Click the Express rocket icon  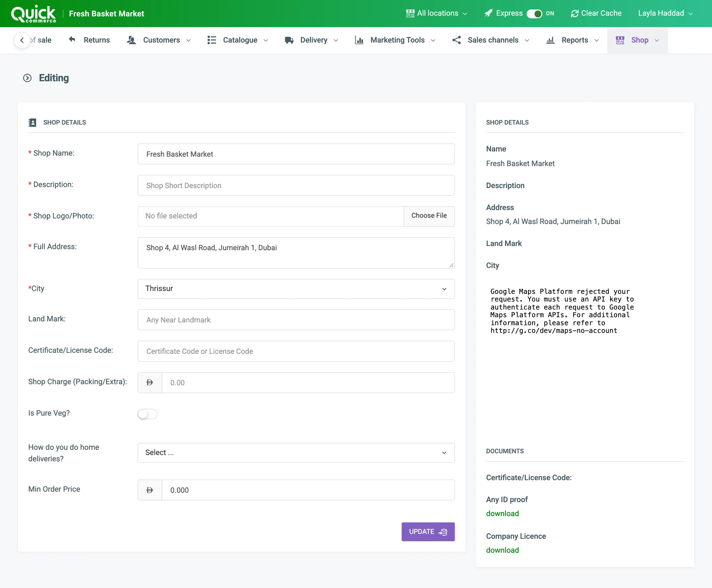tap(489, 13)
